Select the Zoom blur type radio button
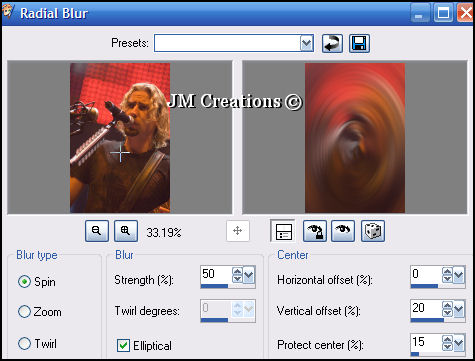This screenshot has width=475, height=361. tap(24, 312)
